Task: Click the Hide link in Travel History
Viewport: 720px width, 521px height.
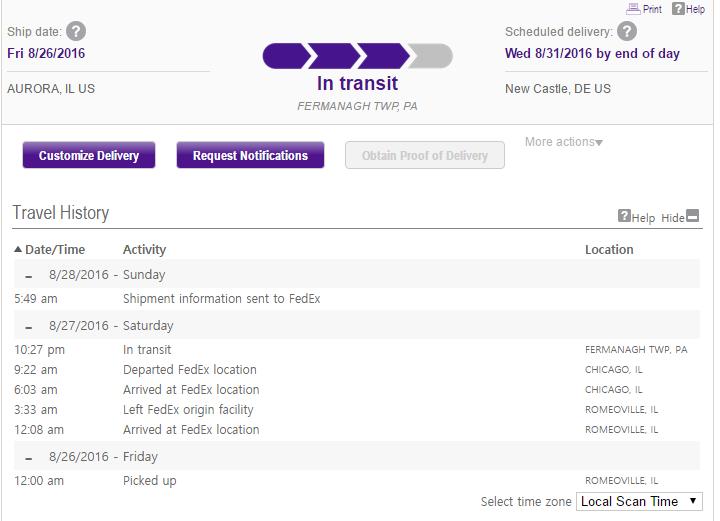Action: 673,218
